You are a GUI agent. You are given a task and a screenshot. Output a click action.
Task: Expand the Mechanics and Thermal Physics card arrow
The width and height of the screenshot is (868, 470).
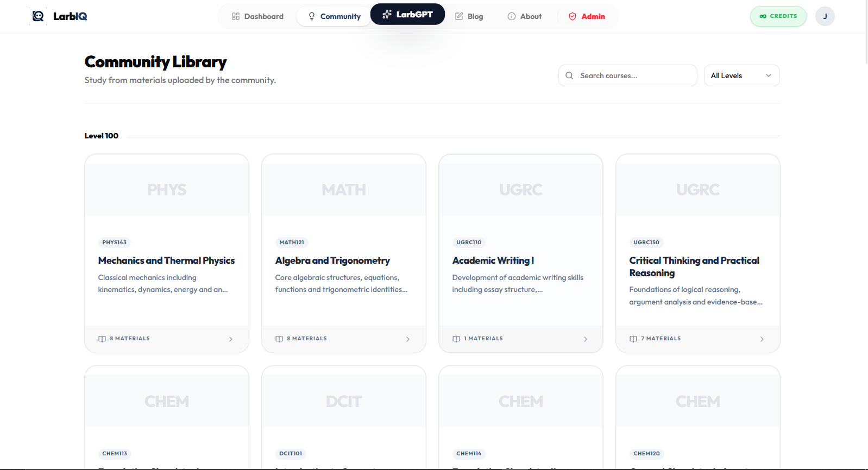click(x=231, y=339)
